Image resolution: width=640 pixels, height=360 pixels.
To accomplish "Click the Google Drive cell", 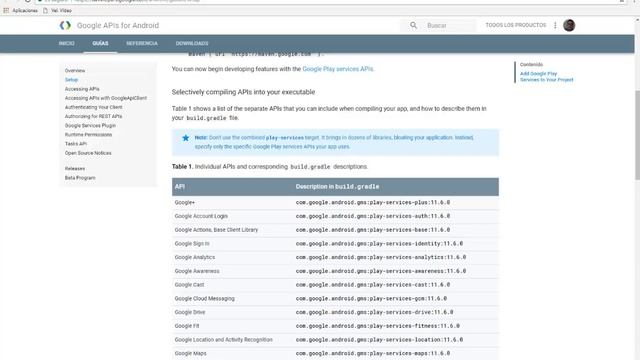I will click(x=190, y=312).
